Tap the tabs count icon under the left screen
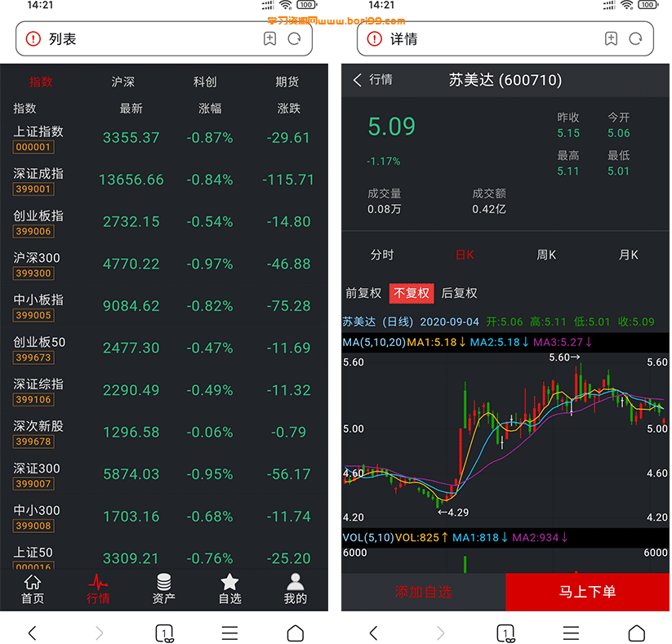 (x=164, y=633)
